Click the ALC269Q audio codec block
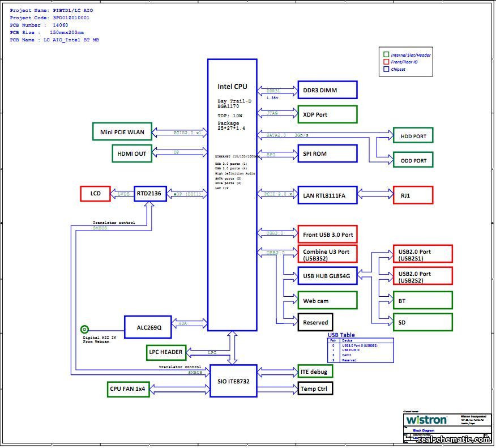The width and height of the screenshot is (496, 448). (x=148, y=327)
